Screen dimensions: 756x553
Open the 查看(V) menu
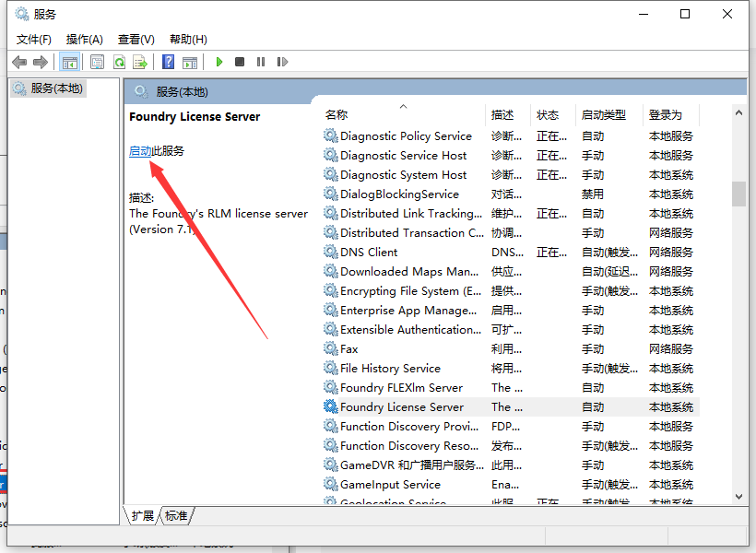(135, 39)
